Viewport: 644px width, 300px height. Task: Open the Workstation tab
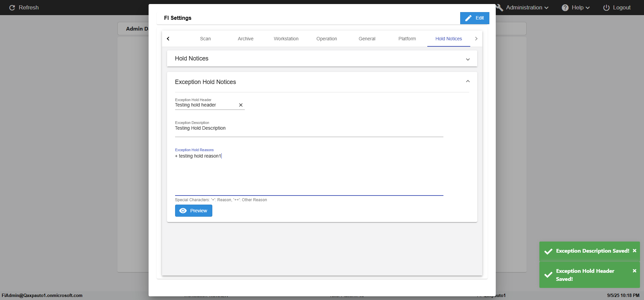click(286, 39)
